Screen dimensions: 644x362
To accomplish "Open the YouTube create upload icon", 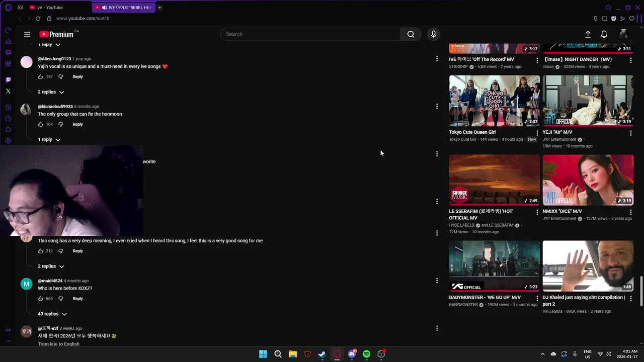I will tap(588, 34).
